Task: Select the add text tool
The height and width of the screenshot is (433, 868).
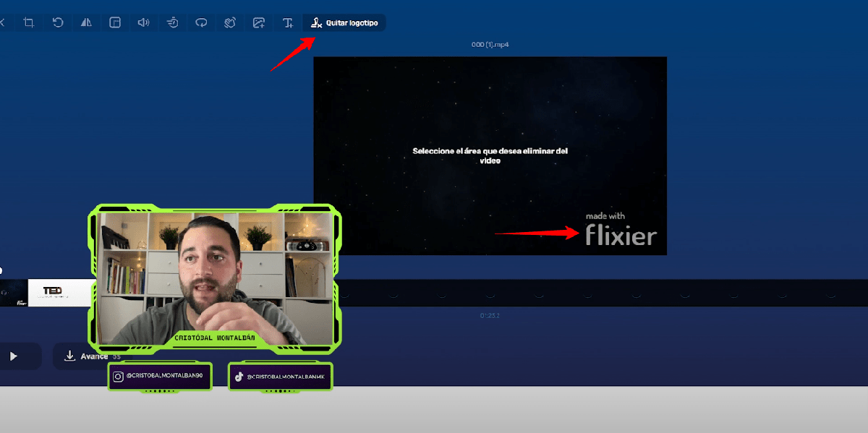Action: pyautogui.click(x=288, y=23)
